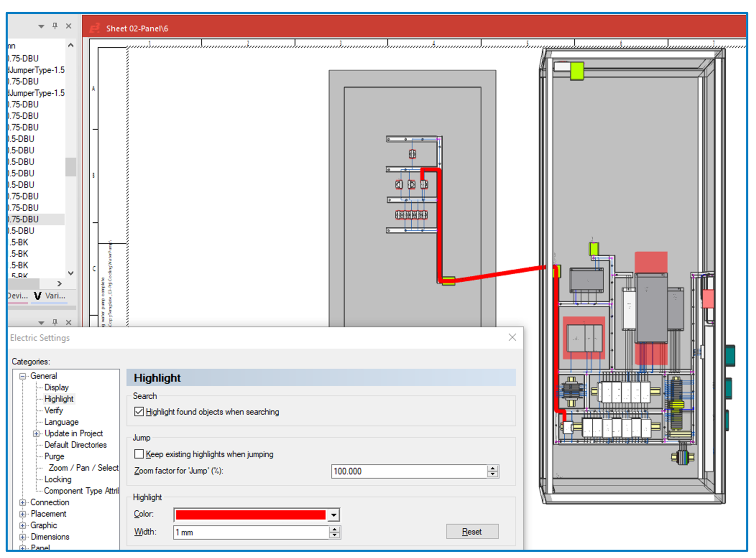Switch to the Devi... tab
The image size is (756, 558).
click(x=18, y=296)
